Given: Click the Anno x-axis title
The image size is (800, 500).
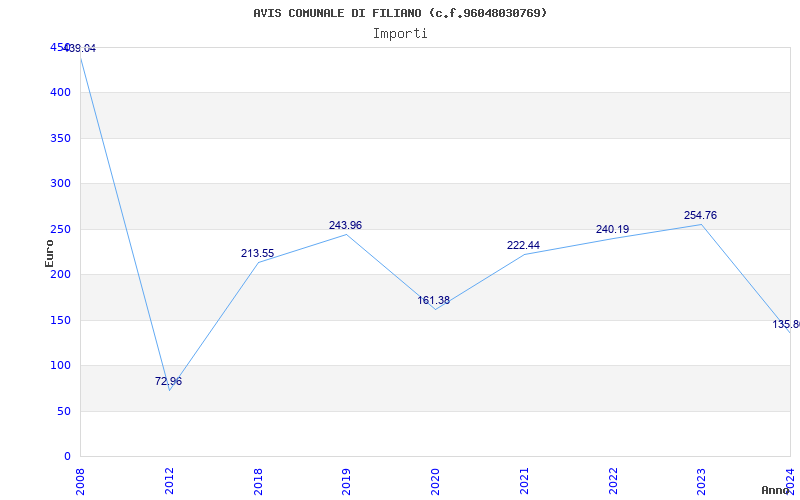Looking at the screenshot, I should coord(775,490).
